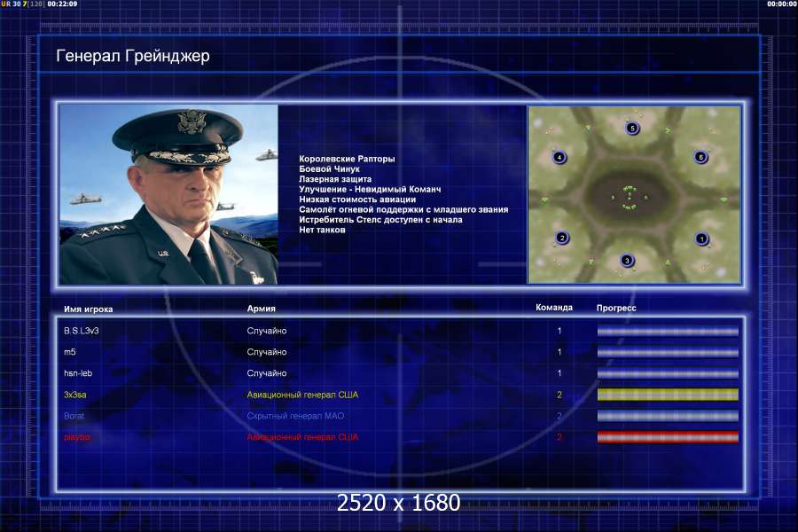Click the 00:22:09 timer at top left
The height and width of the screenshot is (532, 798).
[63, 4]
